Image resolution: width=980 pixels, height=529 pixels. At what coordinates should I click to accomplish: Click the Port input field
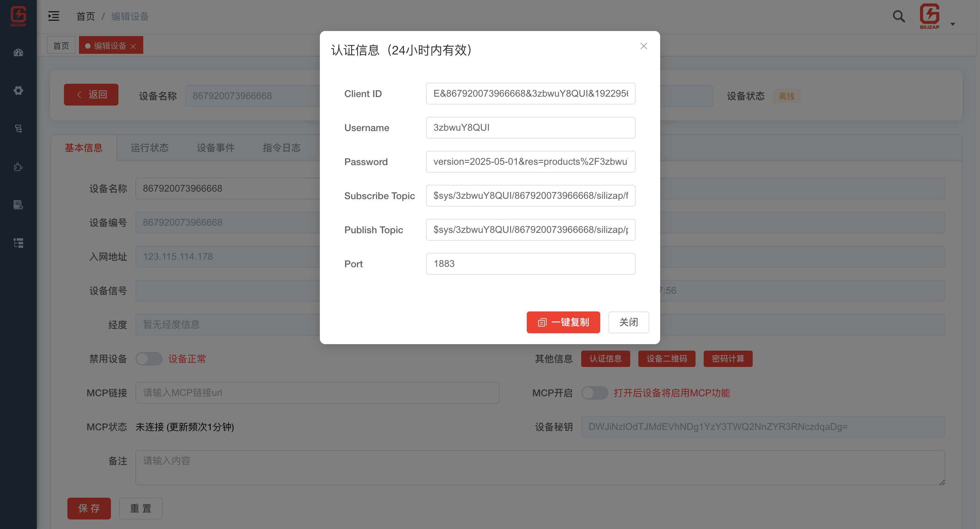tap(530, 264)
